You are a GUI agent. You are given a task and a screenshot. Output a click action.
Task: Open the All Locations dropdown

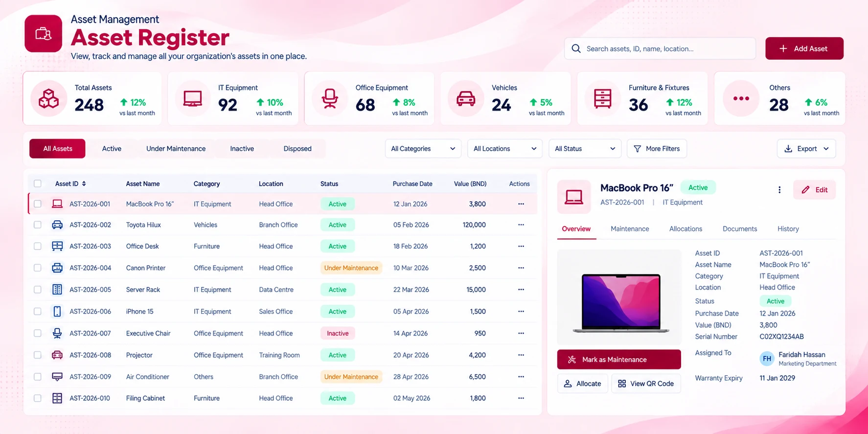point(504,149)
